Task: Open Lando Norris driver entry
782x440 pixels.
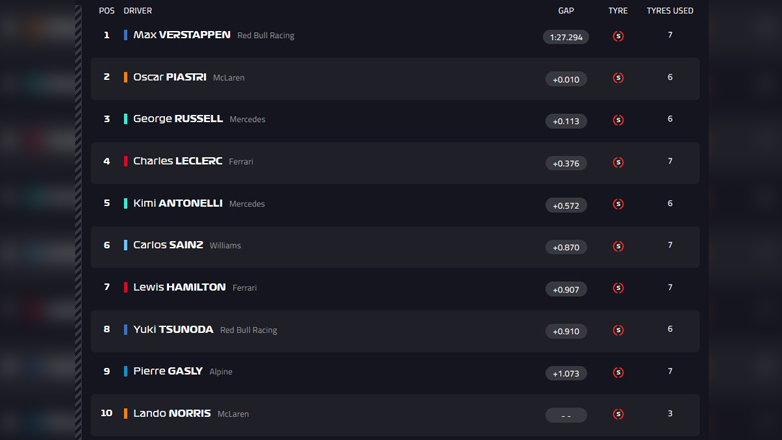Action: click(171, 413)
